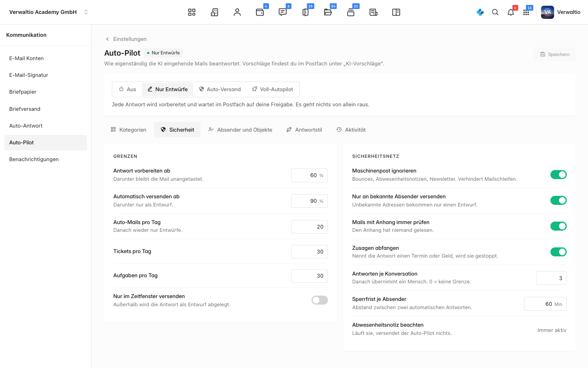Image resolution: width=588 pixels, height=368 pixels.
Task: Open the folder icon with badge 24
Action: point(328,12)
